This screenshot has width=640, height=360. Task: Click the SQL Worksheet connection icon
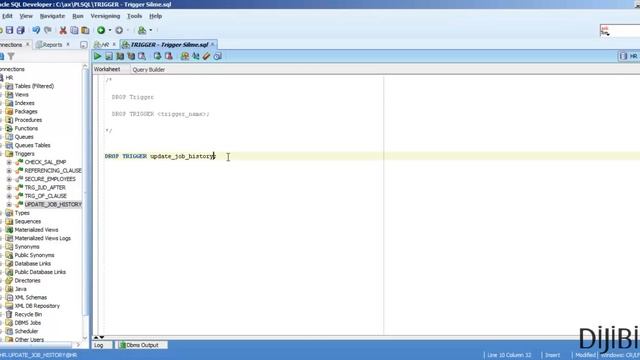(142, 30)
